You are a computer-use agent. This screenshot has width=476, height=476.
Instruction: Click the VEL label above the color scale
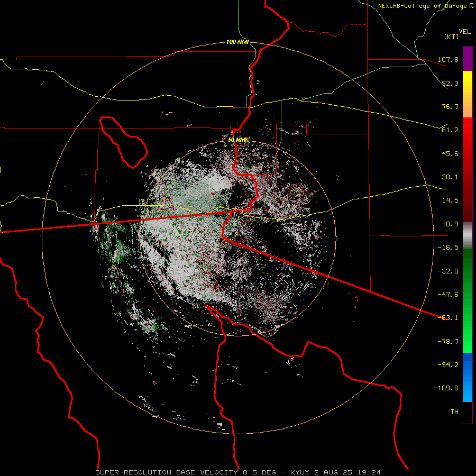(464, 32)
